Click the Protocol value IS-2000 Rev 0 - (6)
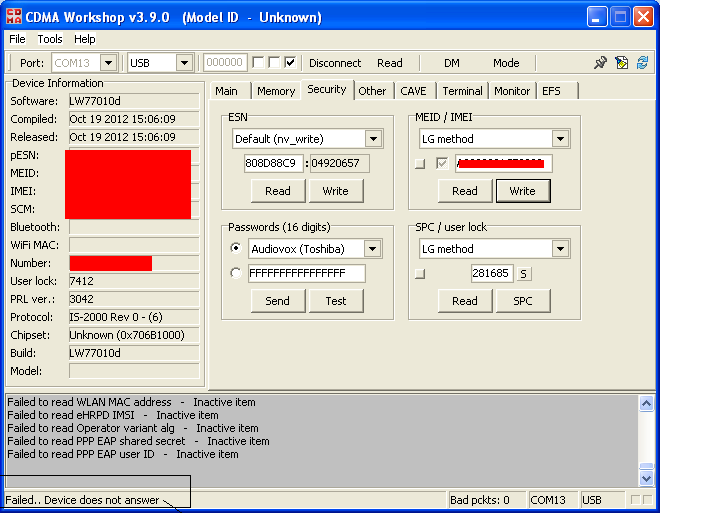720x513 pixels. [x=134, y=317]
